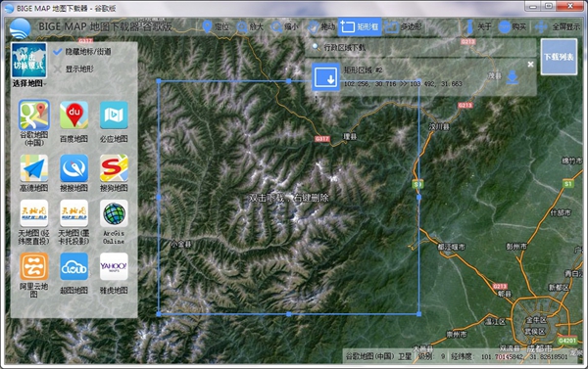Image resolution: width=588 pixels, height=369 pixels.
Task: Expand the 选择地图 dropdown arrow
Action: click(45, 84)
